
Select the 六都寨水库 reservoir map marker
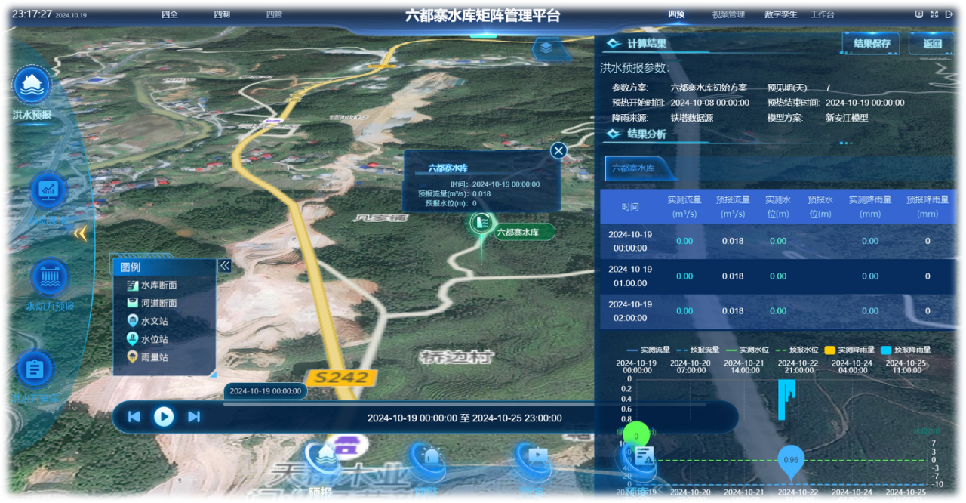point(480,224)
